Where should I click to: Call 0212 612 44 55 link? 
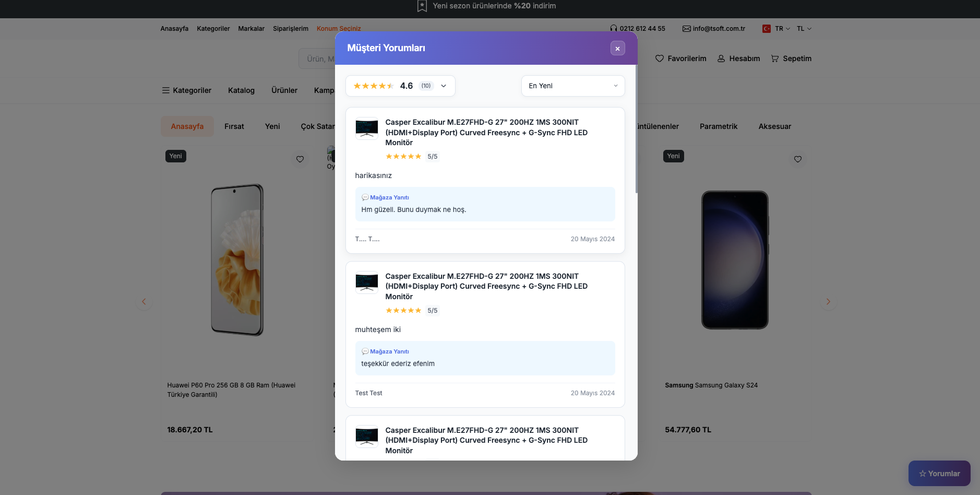pos(642,29)
